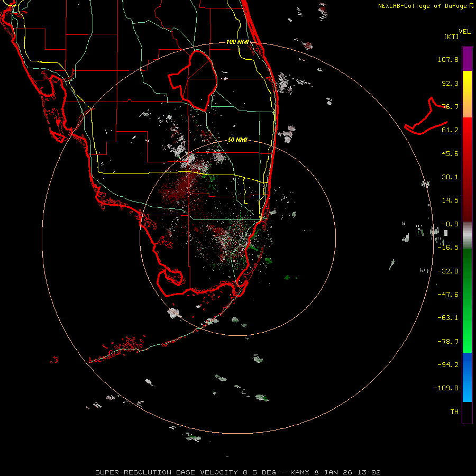Click the TH threshold label
Viewport: 476px width, 476px height.
454,412
